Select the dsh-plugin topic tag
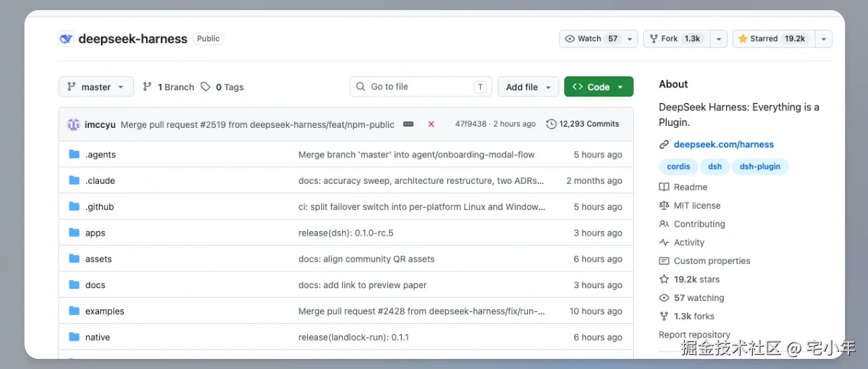The image size is (868, 369). tap(760, 166)
